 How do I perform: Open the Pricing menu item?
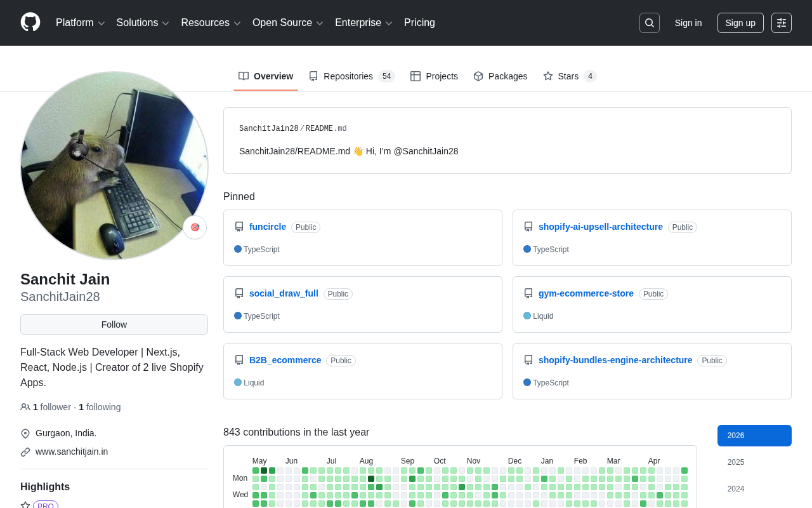point(419,23)
